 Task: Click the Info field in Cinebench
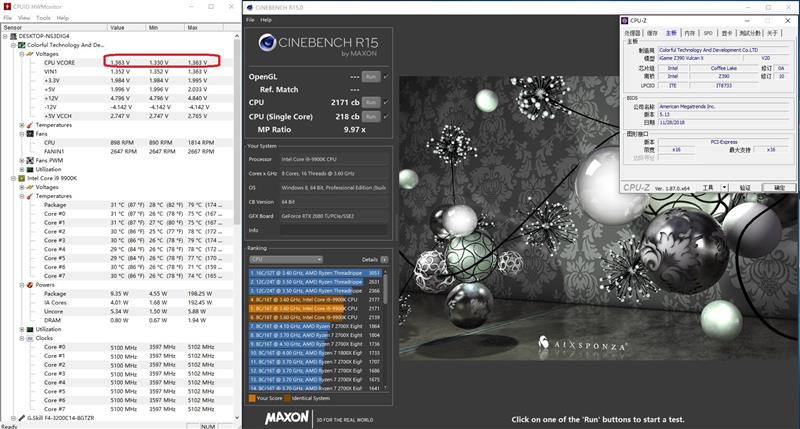tap(333, 230)
